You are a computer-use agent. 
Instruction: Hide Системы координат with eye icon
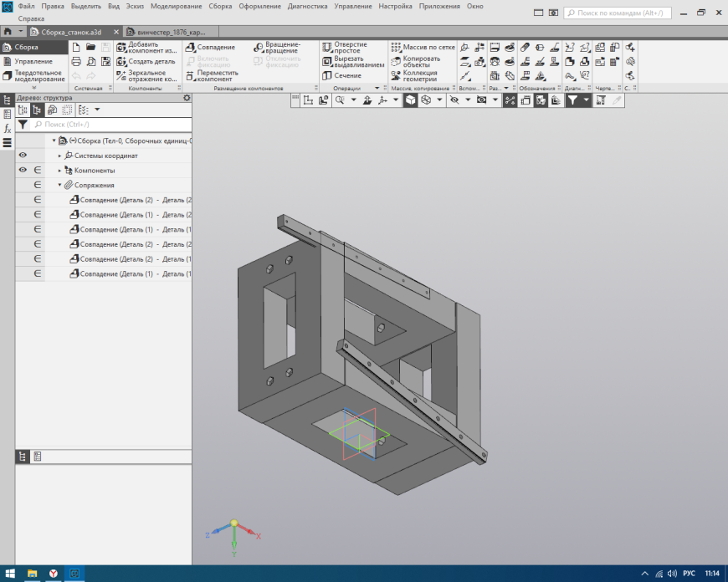click(x=23, y=156)
